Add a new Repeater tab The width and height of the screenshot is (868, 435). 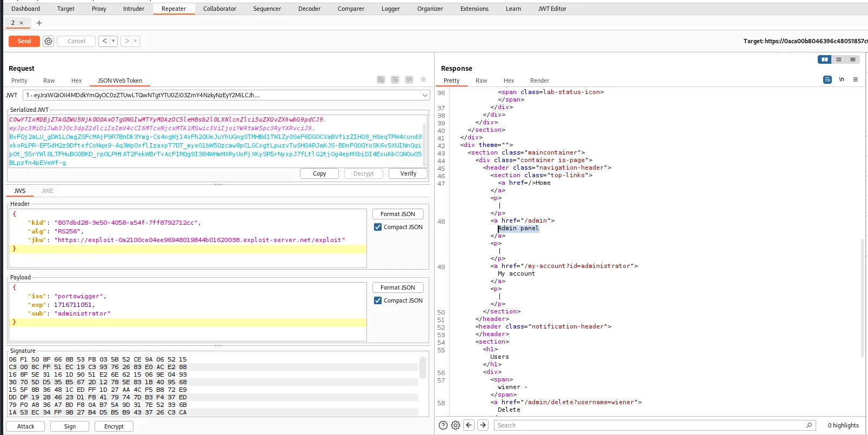coord(39,23)
